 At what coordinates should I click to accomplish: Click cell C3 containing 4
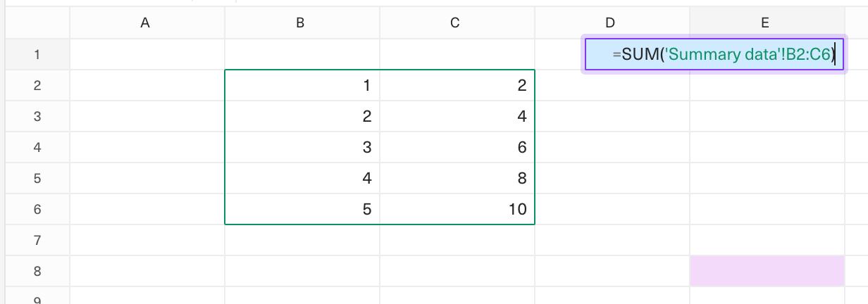point(457,116)
